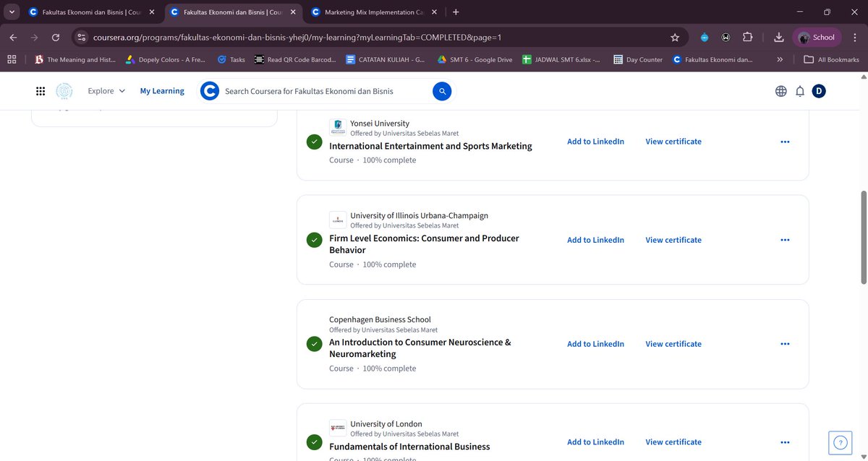
Task: Open the International Entertainment and Sports Marketing course title
Action: pos(430,146)
